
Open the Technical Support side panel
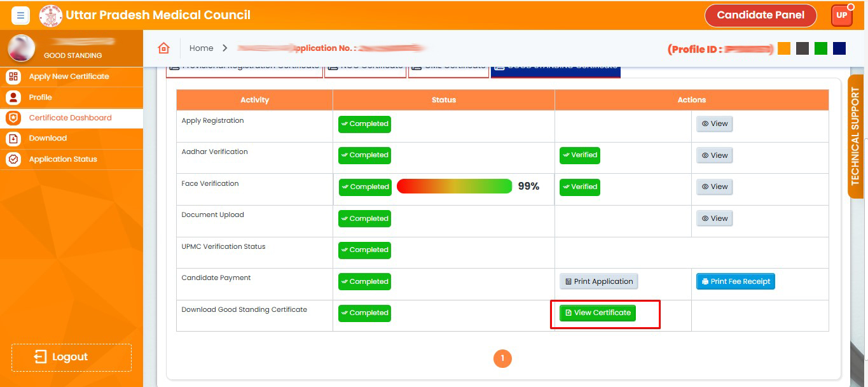[x=855, y=136]
